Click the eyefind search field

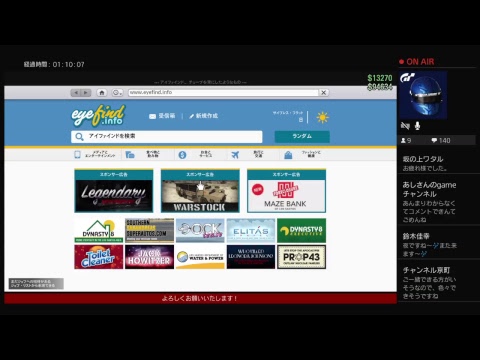click(x=167, y=136)
